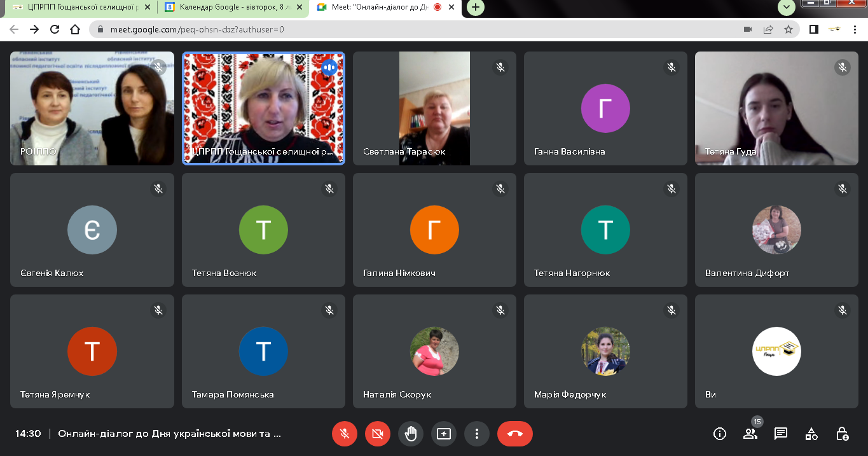Toggle the browser side panel
The height and width of the screenshot is (456, 868).
[x=813, y=29]
